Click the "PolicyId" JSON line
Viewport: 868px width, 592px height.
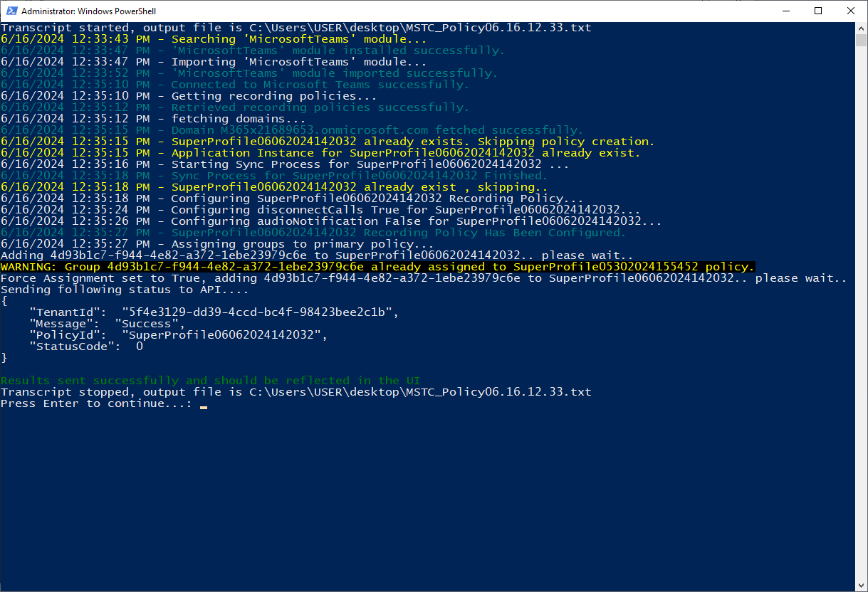[178, 335]
